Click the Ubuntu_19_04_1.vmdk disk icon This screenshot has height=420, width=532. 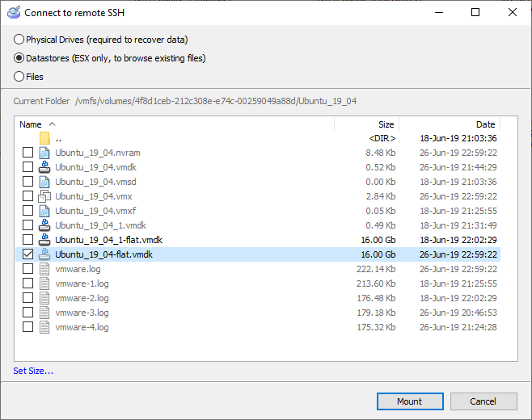pyautogui.click(x=44, y=225)
